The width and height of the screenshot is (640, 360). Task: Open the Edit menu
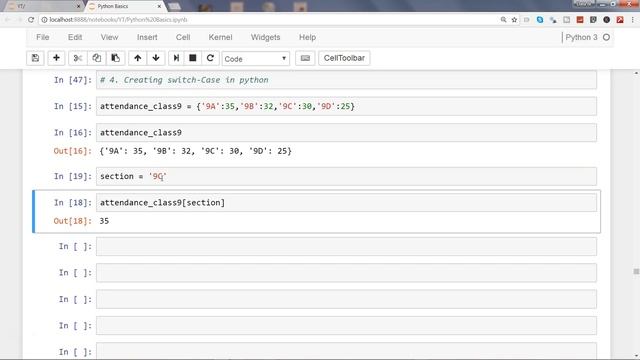(x=75, y=37)
